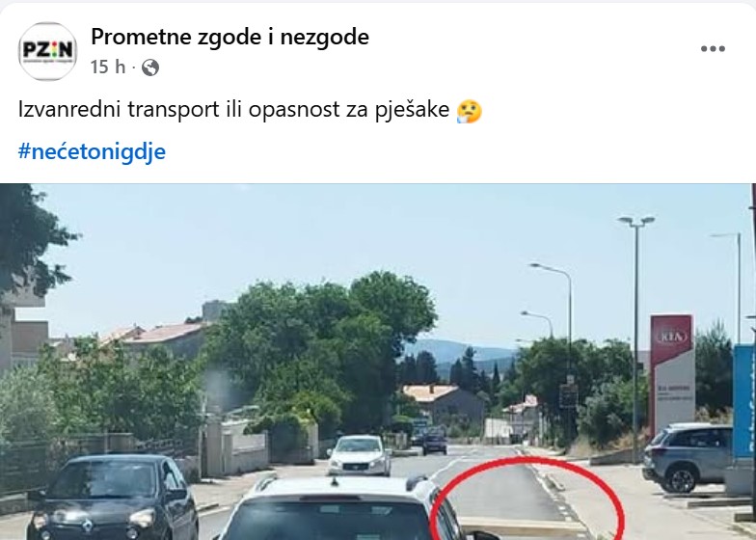Click the distant dark car down the road
The height and width of the screenshot is (540, 756).
tap(434, 444)
